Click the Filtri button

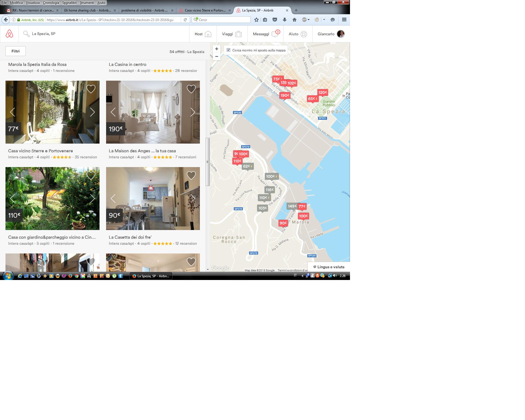[x=16, y=51]
